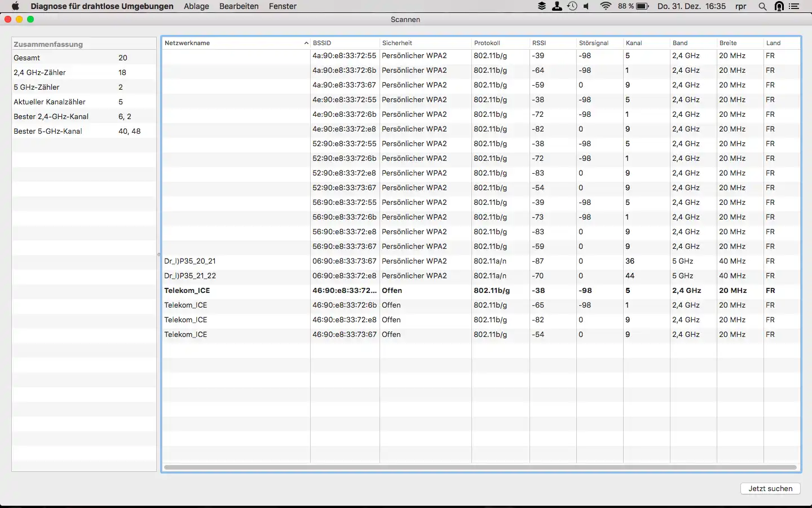Open the Wi-Fi status menu
Image resolution: width=812 pixels, height=508 pixels.
point(606,6)
